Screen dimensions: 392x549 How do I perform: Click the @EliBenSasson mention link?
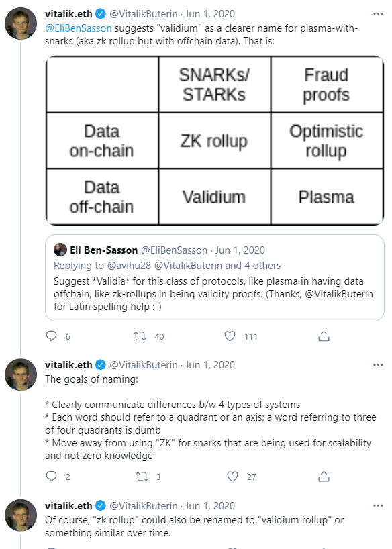click(x=79, y=28)
